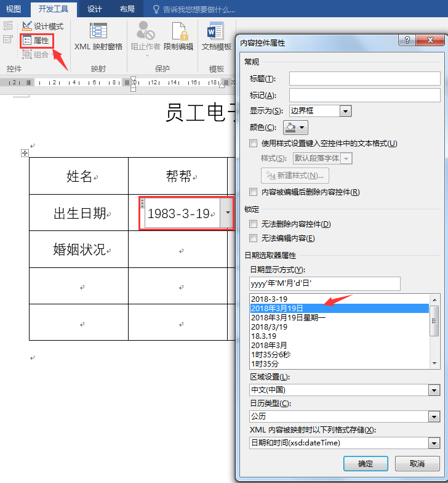Click New Style (新建样式) button

click(295, 176)
